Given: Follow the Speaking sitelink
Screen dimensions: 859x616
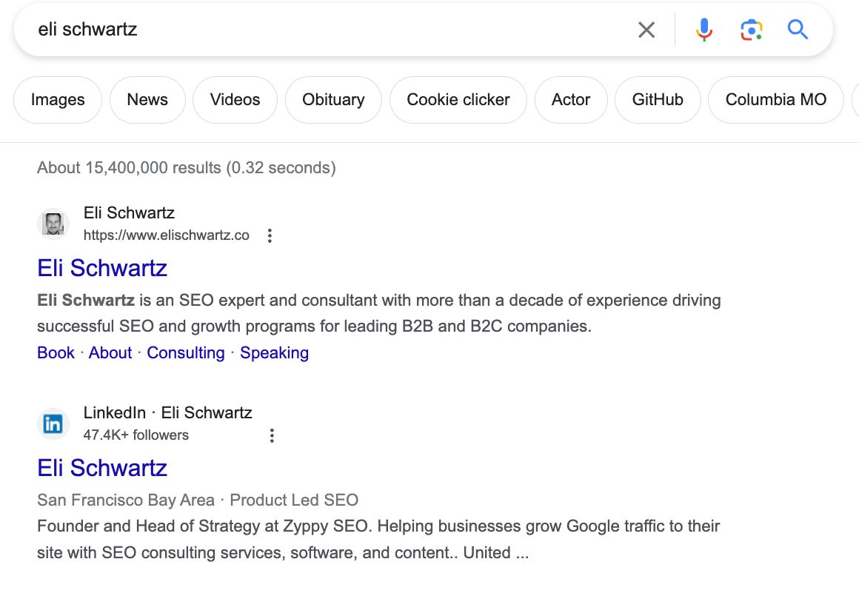Looking at the screenshot, I should (x=275, y=352).
